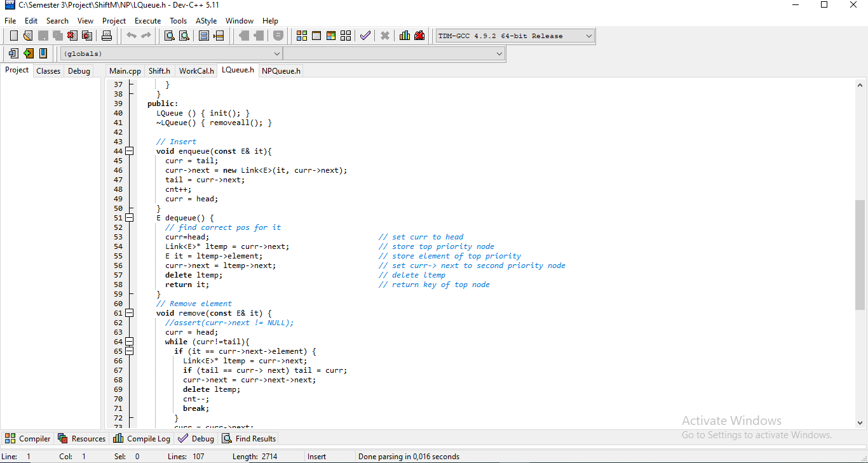Viewport: 868px width, 463px height.
Task: Click the Goto Bookmarks blue book icon
Action: pos(43,53)
